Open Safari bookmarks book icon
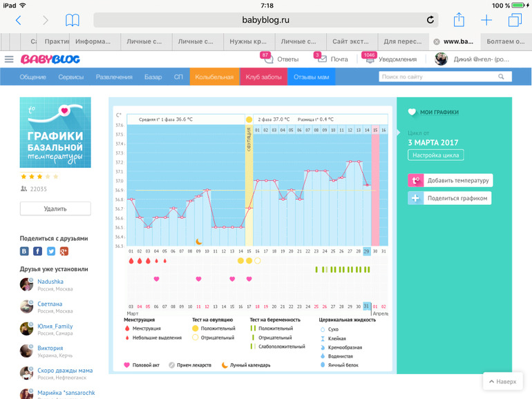This screenshot has height=399, width=532. (x=72, y=20)
